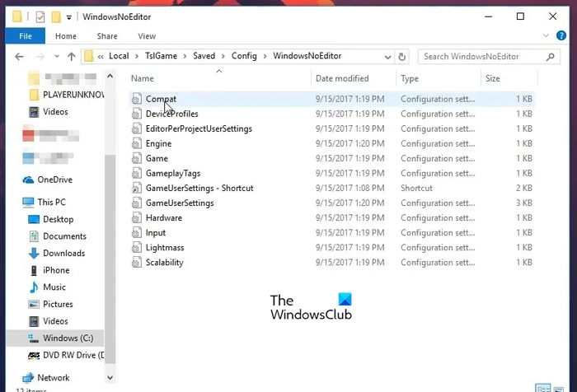Select the EditorPerProjectUserSettings file icon
The image size is (577, 392).
(137, 128)
